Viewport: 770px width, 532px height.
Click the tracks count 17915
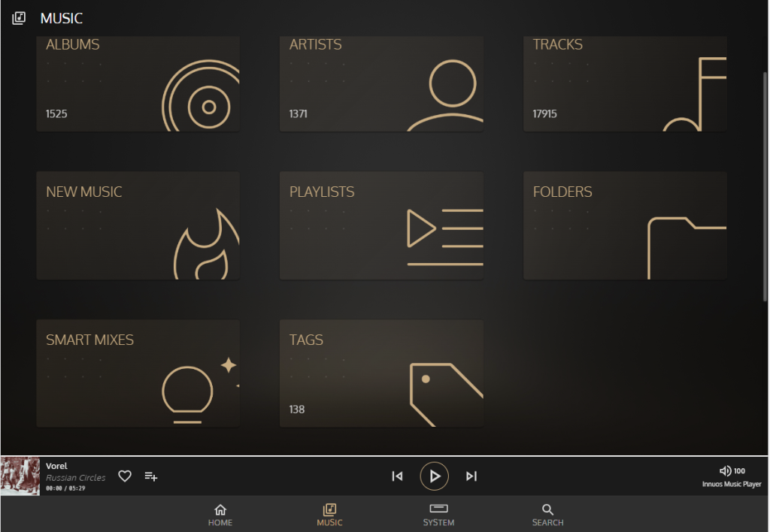pos(544,114)
